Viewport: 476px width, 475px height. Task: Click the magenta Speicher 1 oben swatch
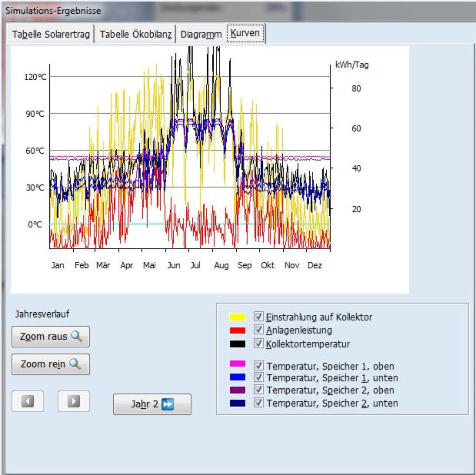click(237, 364)
